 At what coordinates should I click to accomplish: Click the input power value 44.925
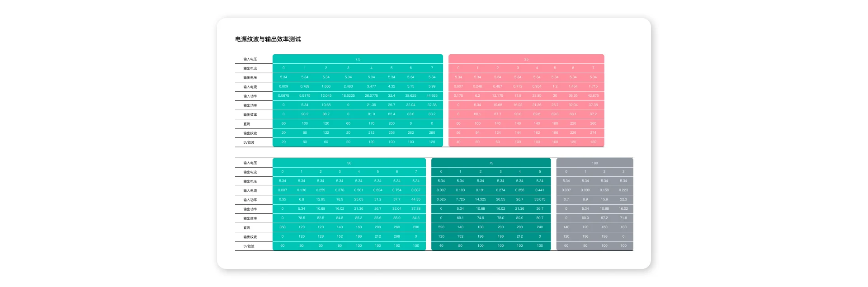432,96
